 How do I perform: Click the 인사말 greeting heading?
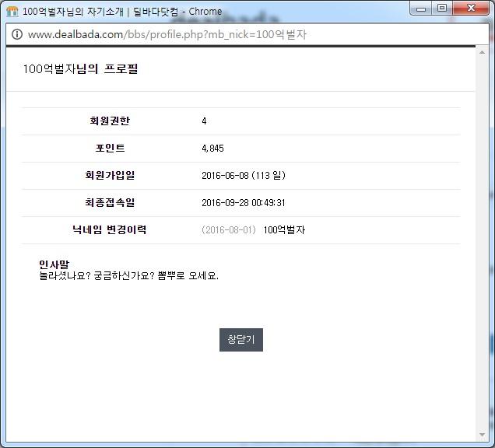[54, 265]
